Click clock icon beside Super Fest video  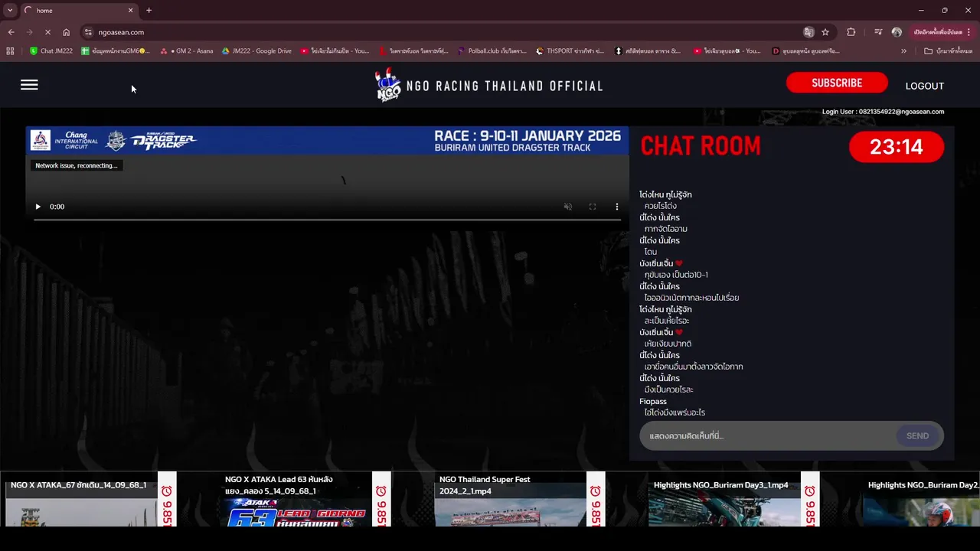click(596, 491)
